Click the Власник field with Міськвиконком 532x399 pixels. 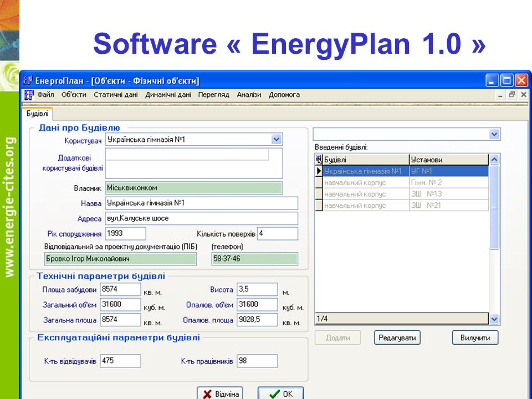point(194,188)
